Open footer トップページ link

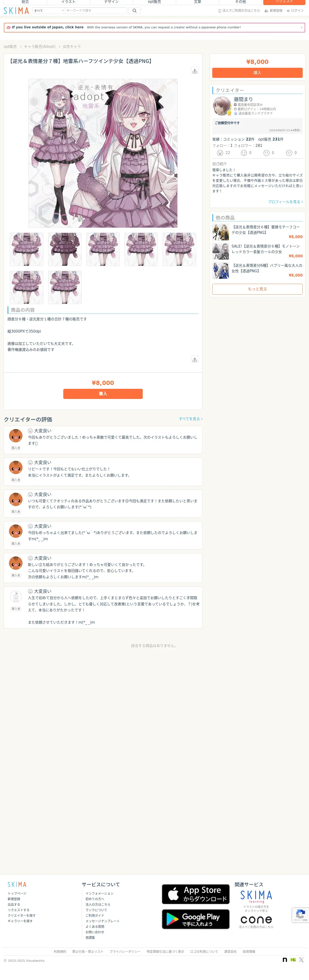(x=17, y=893)
